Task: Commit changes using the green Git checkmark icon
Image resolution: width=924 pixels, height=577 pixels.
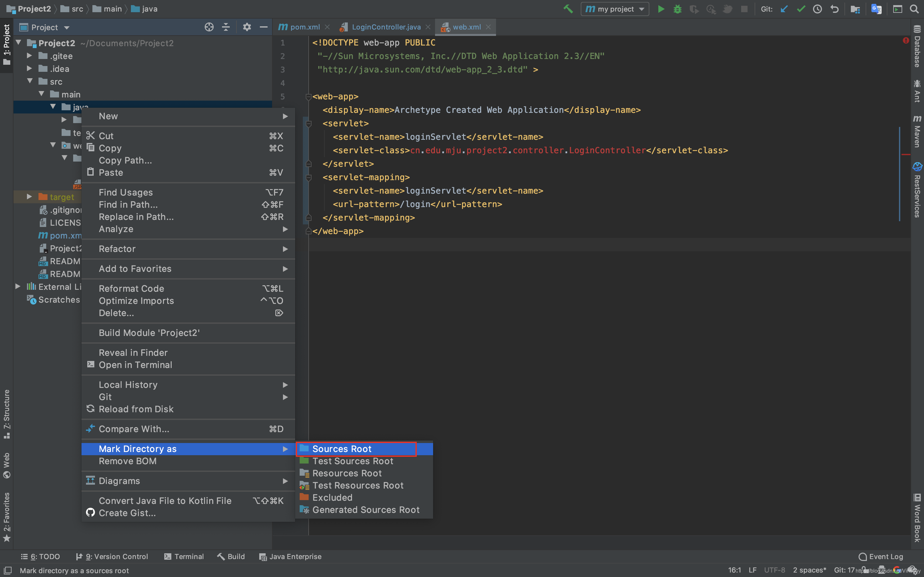Action: (x=801, y=9)
